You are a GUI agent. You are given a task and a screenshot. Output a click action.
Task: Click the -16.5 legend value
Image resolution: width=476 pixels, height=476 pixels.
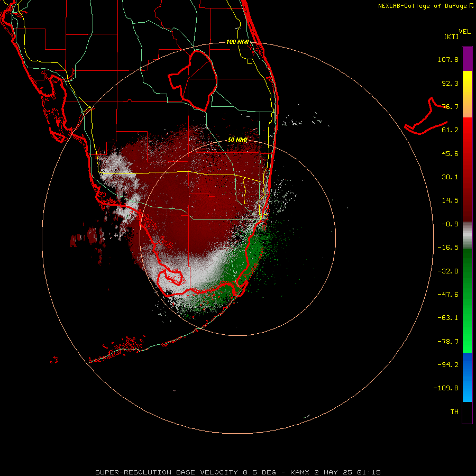pos(448,248)
